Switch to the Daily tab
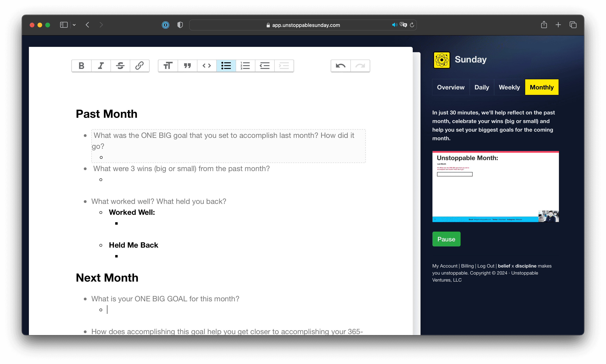Screen dimensions: 606x364 pyautogui.click(x=482, y=87)
